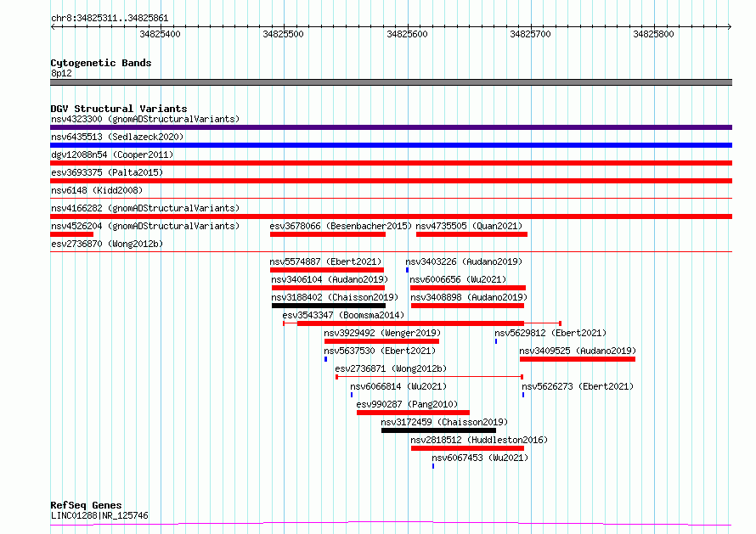This screenshot has width=756, height=534.
Task: Click the nsv3929492 Wenger2019 red bar
Action: [382, 341]
